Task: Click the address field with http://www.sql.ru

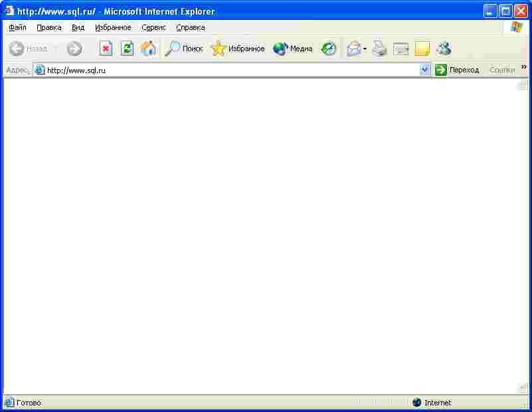Action: (x=226, y=70)
